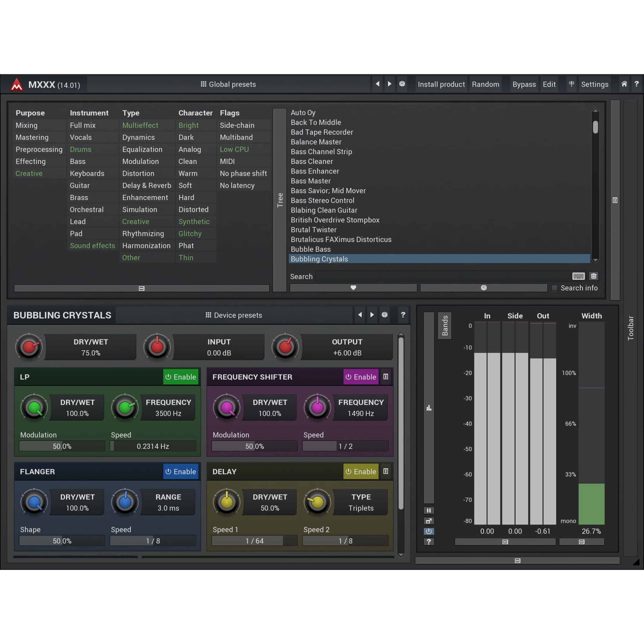
Task: Click the previous global preset arrow
Action: (x=377, y=84)
